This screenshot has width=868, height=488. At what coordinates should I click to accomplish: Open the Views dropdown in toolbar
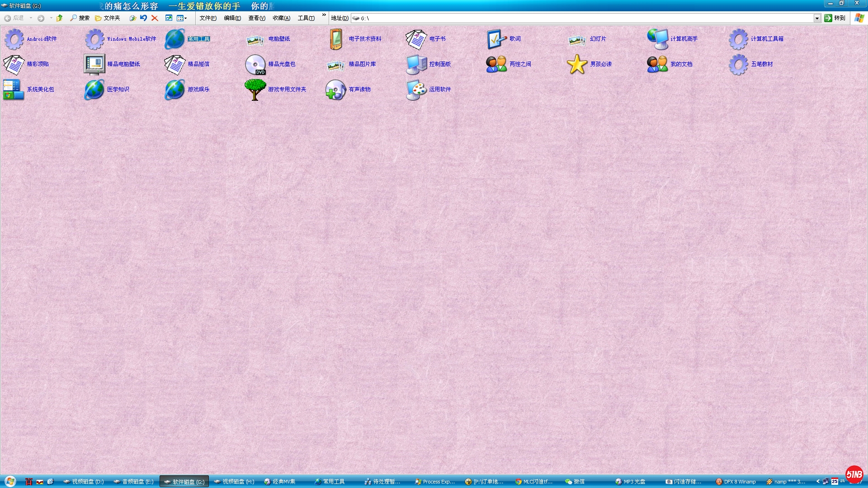coord(182,18)
